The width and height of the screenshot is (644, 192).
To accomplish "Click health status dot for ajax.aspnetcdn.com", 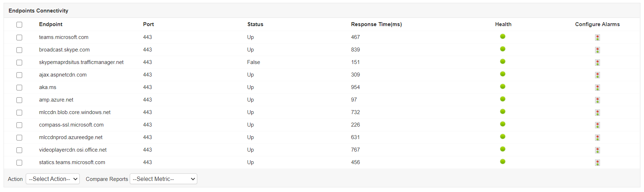I will (502, 74).
